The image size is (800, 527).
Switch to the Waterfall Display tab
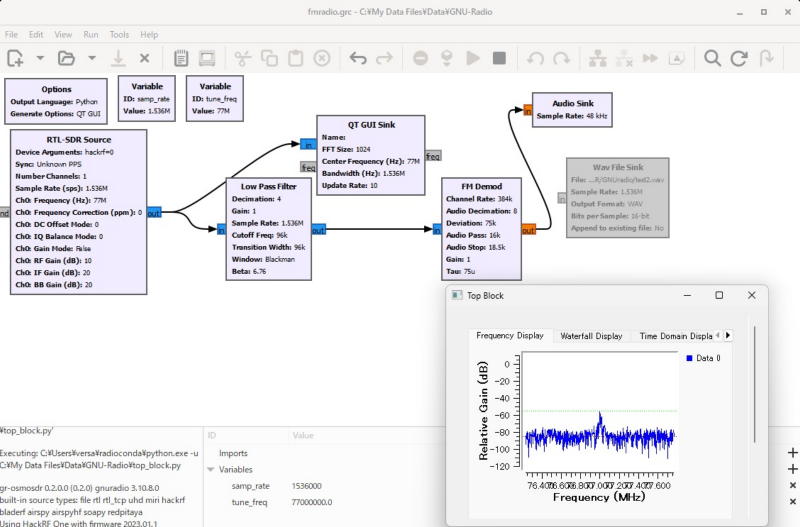click(x=591, y=336)
